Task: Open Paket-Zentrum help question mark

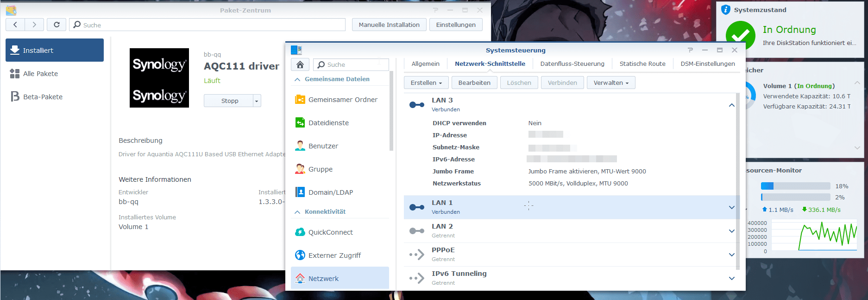Action: click(435, 10)
